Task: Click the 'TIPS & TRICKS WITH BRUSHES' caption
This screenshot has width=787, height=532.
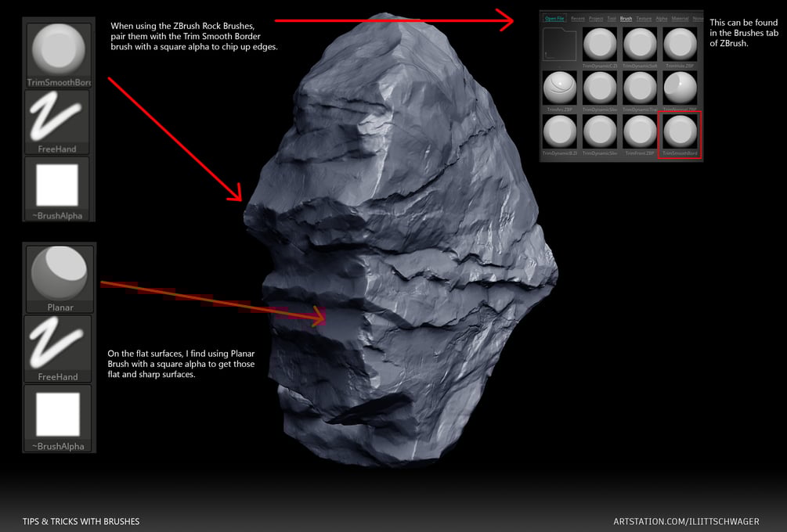Action: pyautogui.click(x=81, y=522)
